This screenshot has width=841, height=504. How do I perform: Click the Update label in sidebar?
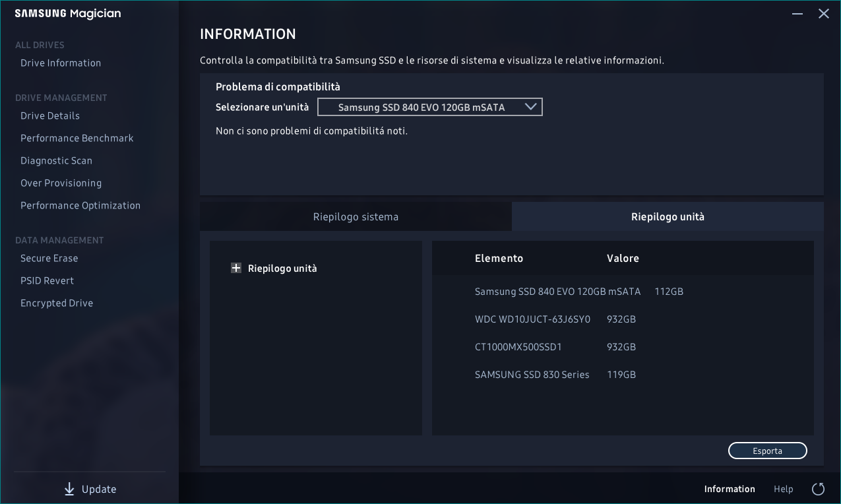(99, 489)
